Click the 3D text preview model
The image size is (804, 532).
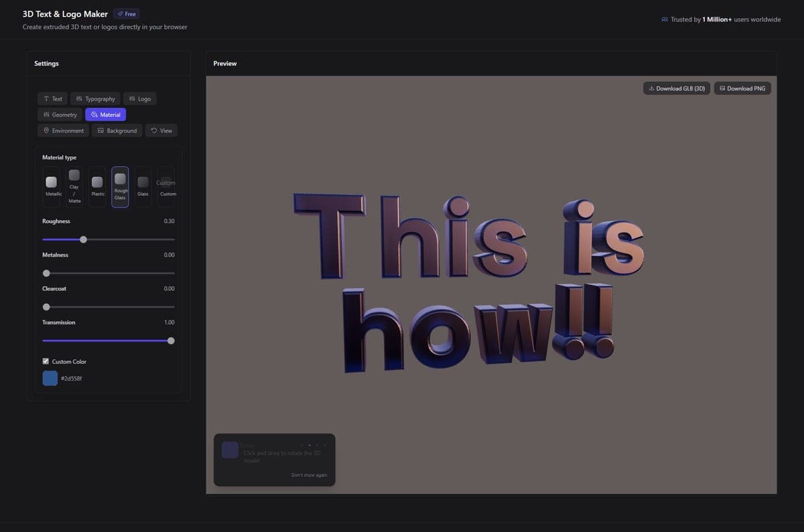(469, 283)
